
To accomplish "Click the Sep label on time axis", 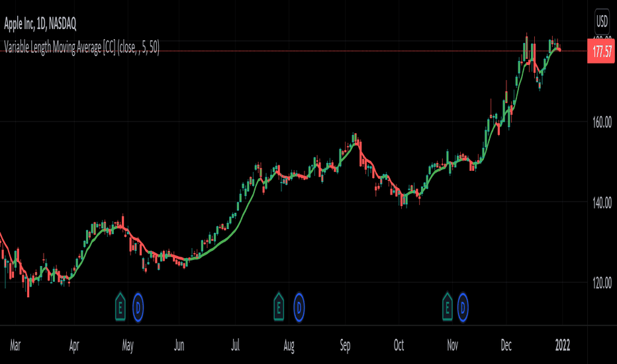I will [345, 345].
